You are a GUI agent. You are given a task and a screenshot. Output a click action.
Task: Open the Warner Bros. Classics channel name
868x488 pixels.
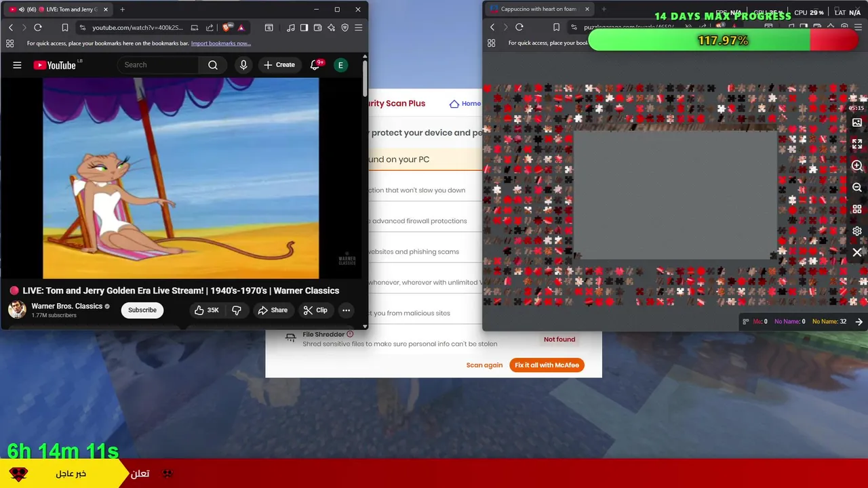pos(66,306)
